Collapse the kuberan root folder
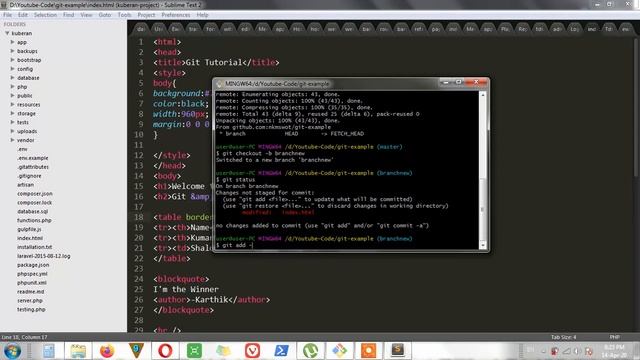Image resolution: width=640 pixels, height=360 pixels. click(x=7, y=33)
